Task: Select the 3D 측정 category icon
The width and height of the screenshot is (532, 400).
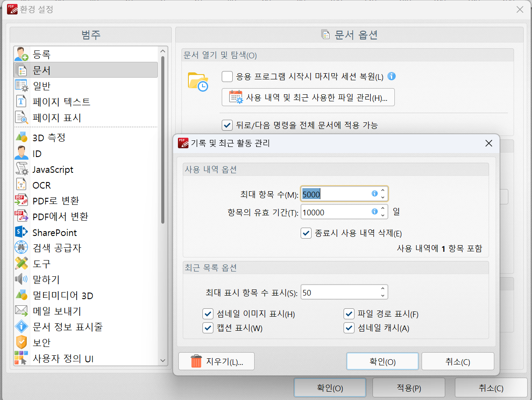Action: 21,138
